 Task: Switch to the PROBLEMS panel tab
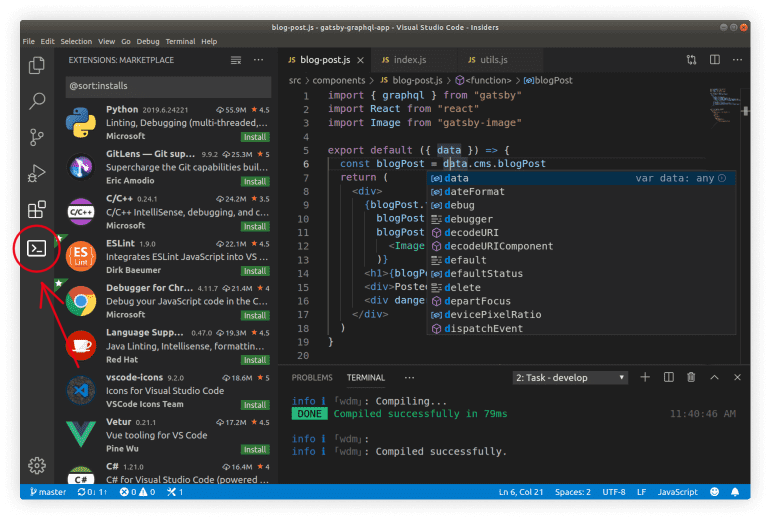tap(312, 378)
